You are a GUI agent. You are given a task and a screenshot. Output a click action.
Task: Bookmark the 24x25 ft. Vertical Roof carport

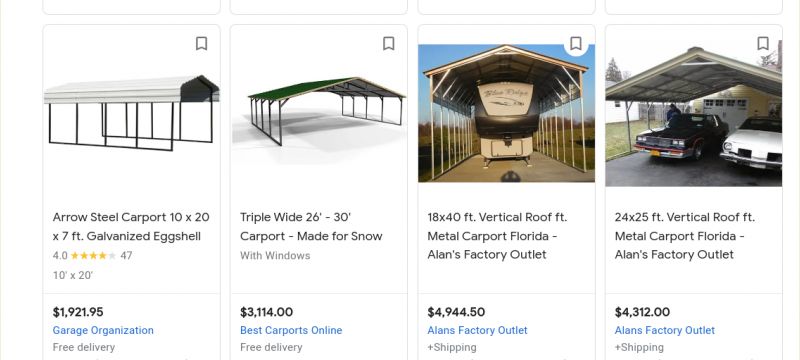coord(763,43)
